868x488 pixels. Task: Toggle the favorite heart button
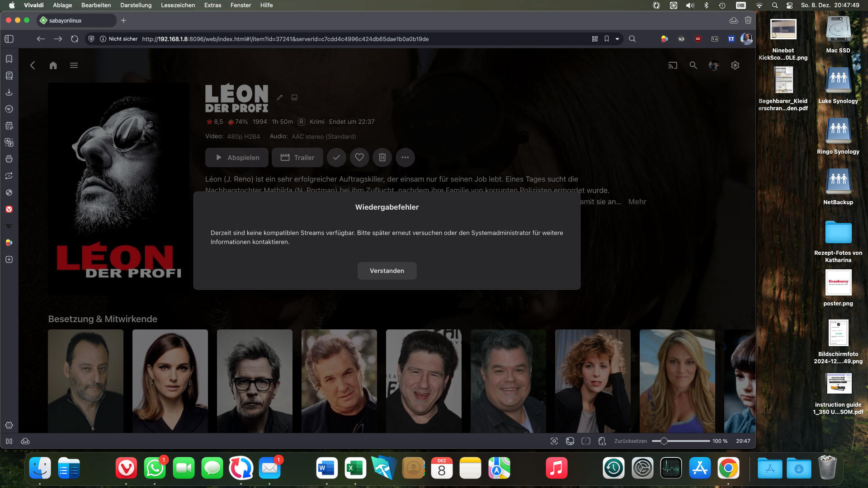(x=359, y=158)
